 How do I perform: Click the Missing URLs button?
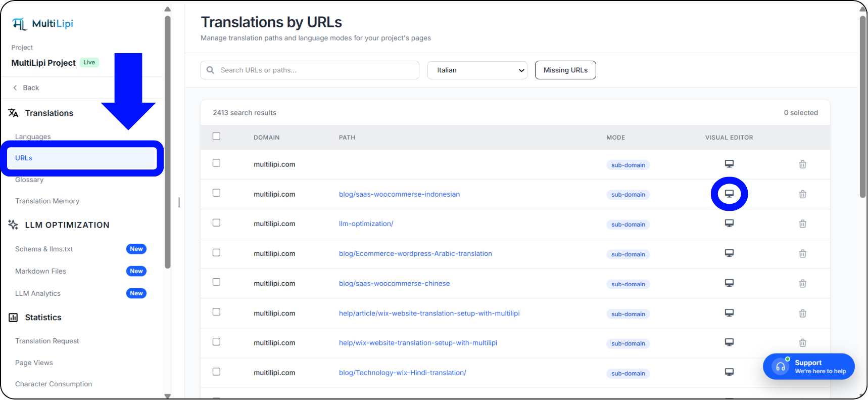(565, 70)
